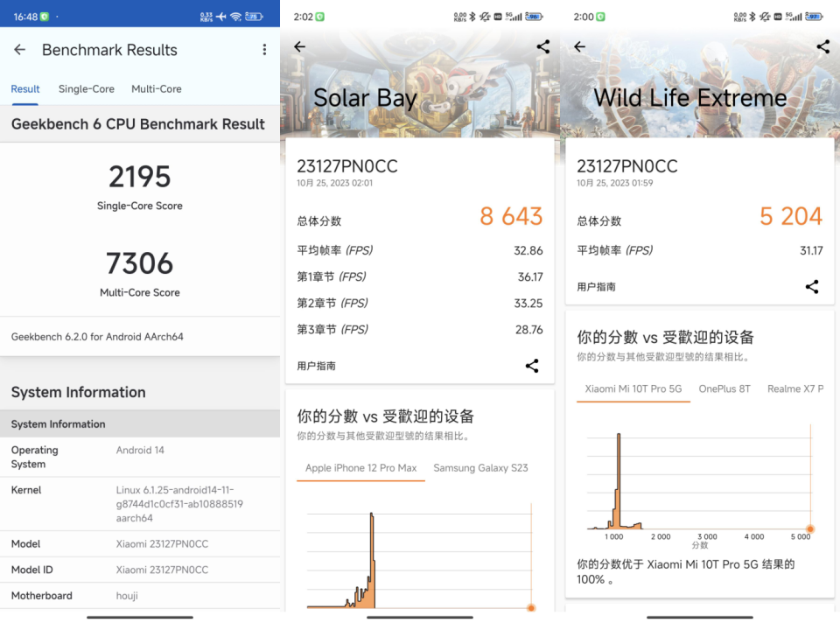Image resolution: width=840 pixels, height=623 pixels.
Task: Share the Solar Bay result from header
Action: (x=542, y=46)
